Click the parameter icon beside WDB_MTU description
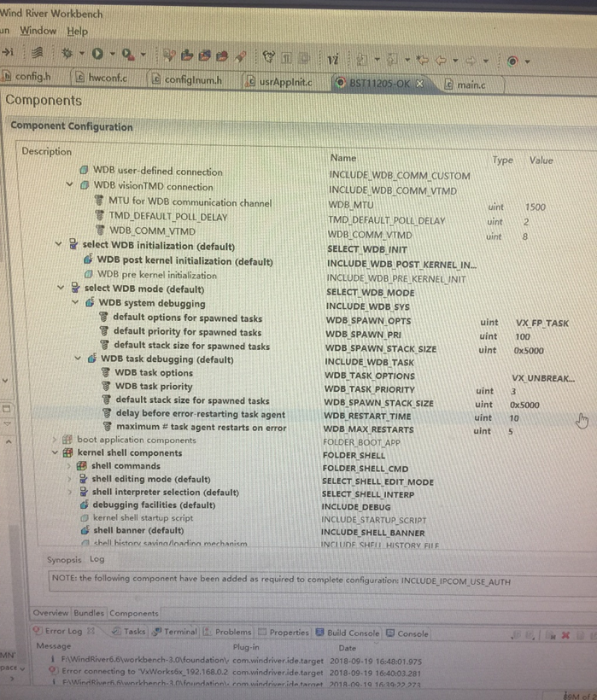Image resolution: width=597 pixels, height=700 pixels. (x=99, y=201)
